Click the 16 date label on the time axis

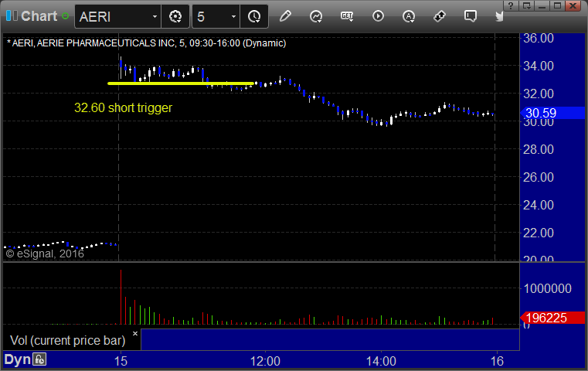497,361
